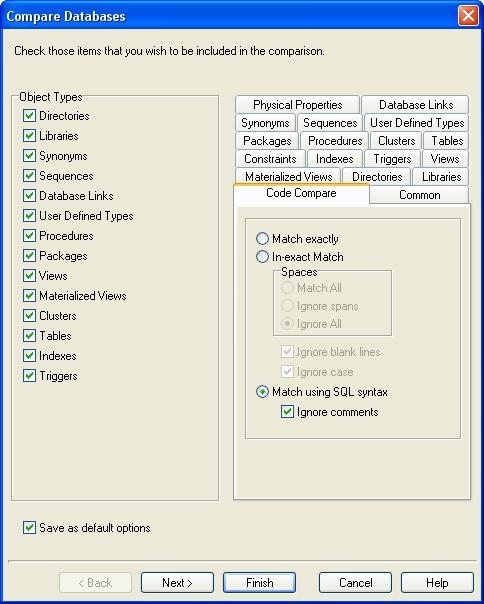The height and width of the screenshot is (604, 484).
Task: Switch to the Constraints tab
Action: coord(270,159)
